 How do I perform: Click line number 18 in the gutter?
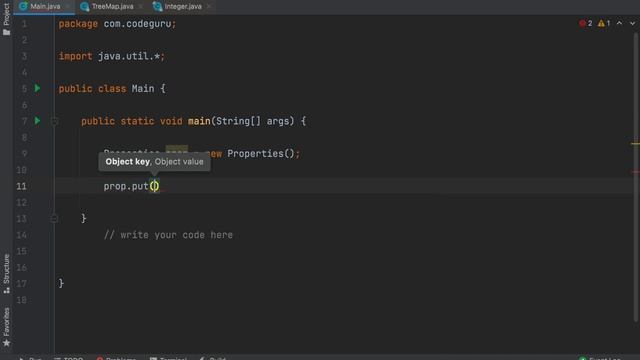click(21, 300)
